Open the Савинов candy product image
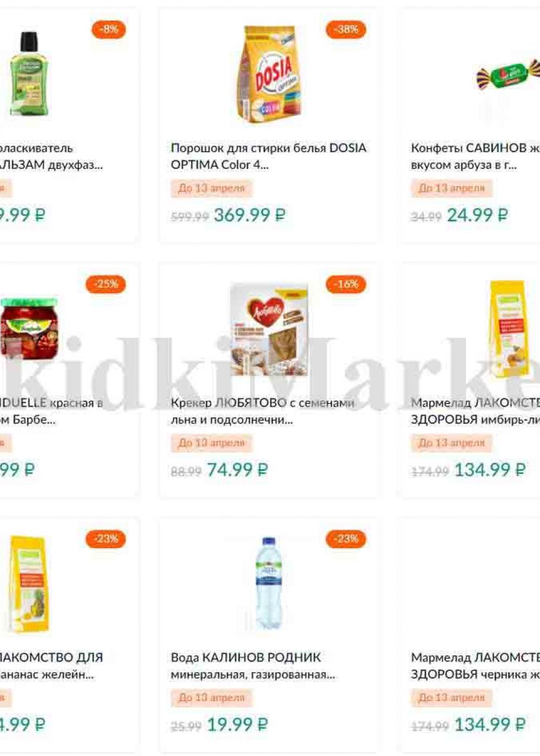The image size is (540, 756). [x=508, y=75]
